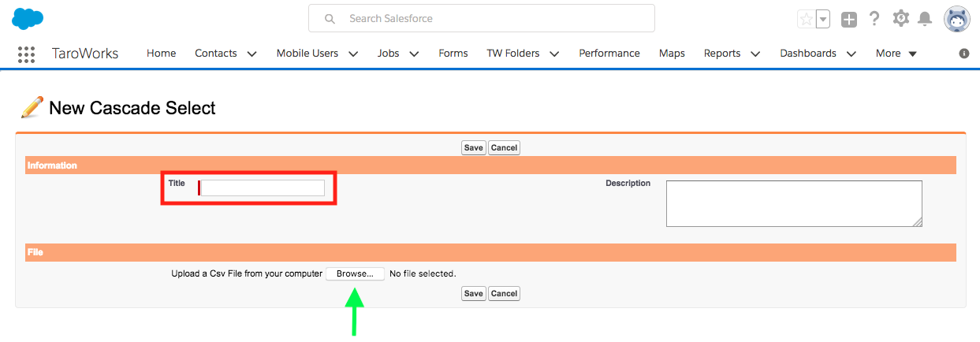Click the Information section header
Viewport: 980px width, 342px height.
point(490,165)
